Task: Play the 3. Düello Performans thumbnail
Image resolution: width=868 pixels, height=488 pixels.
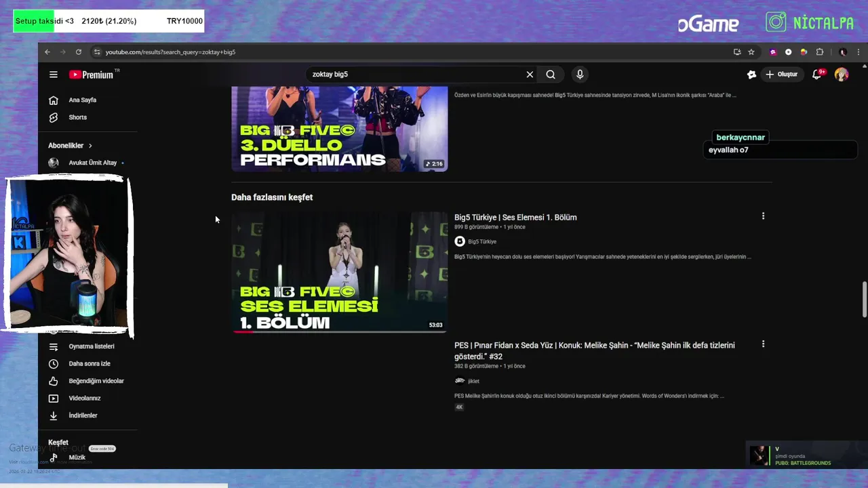Action: click(339, 129)
